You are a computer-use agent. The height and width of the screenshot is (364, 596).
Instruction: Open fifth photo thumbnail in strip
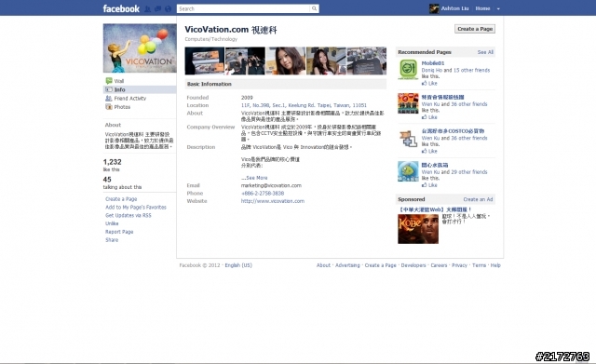[367, 61]
